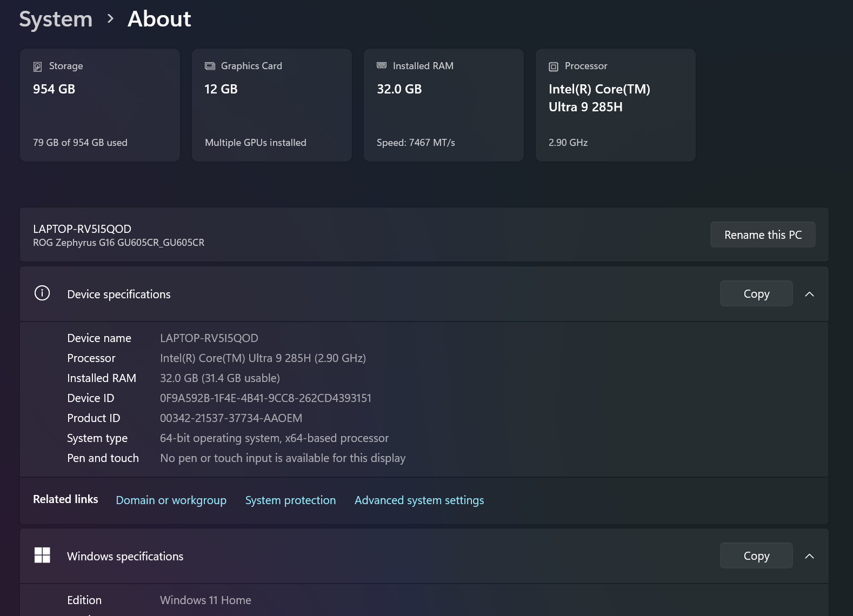Click the 32.0 GB (31.4 GB usable) value

point(220,378)
